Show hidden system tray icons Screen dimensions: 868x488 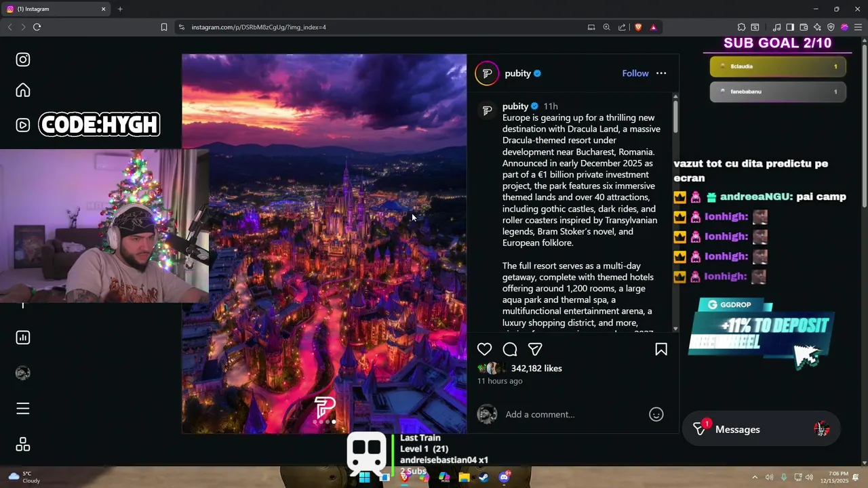click(755, 477)
